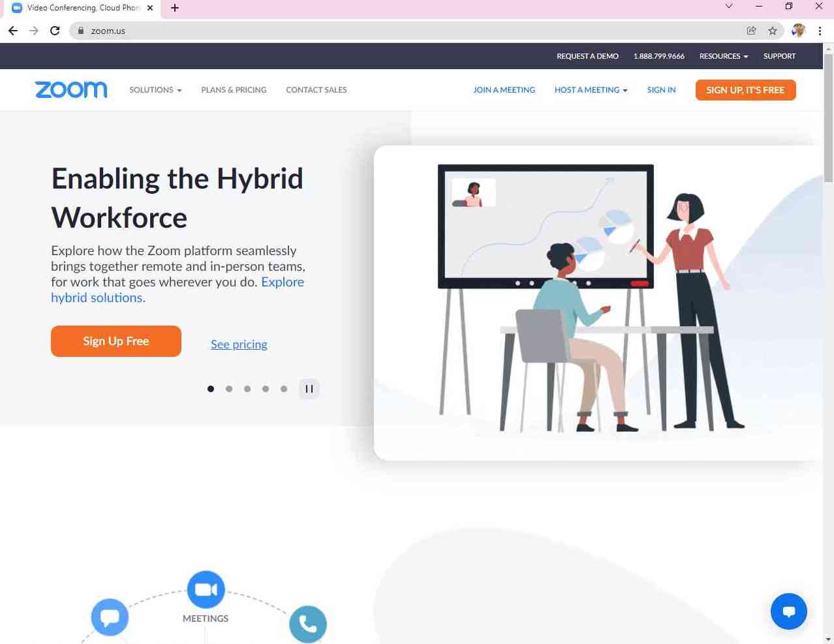Click the orange Sign Up Free button
Image resolution: width=834 pixels, height=644 pixels.
tap(116, 341)
